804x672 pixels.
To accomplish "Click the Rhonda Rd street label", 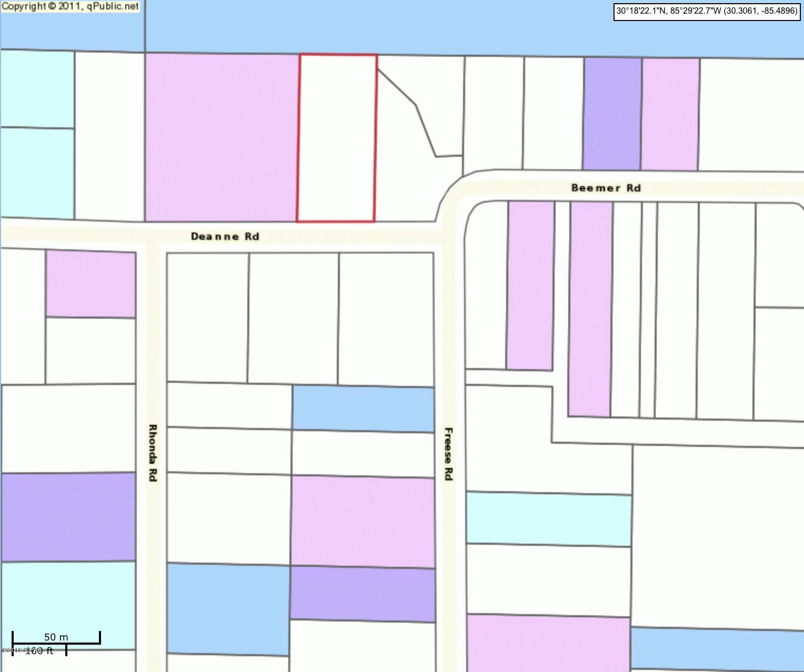I will [153, 453].
